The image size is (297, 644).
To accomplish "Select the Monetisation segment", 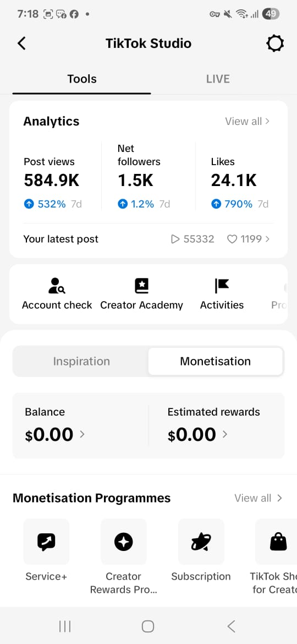I will coord(216,362).
